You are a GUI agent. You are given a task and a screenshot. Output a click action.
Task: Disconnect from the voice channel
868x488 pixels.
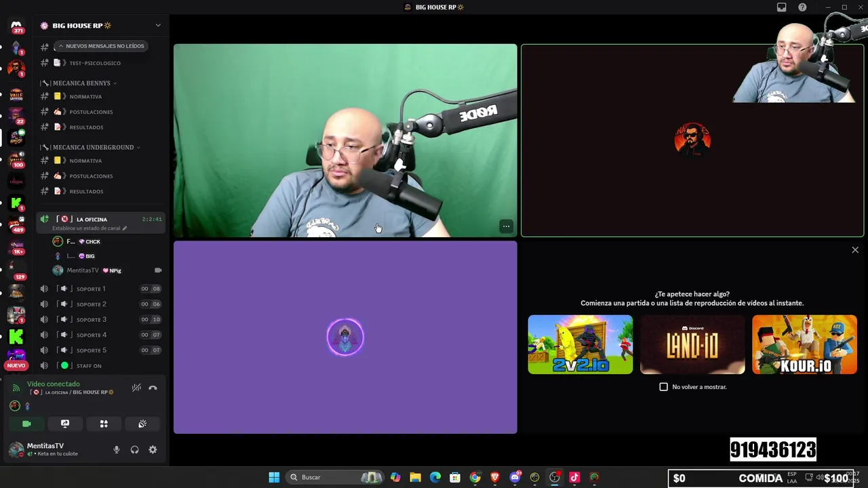click(x=153, y=388)
